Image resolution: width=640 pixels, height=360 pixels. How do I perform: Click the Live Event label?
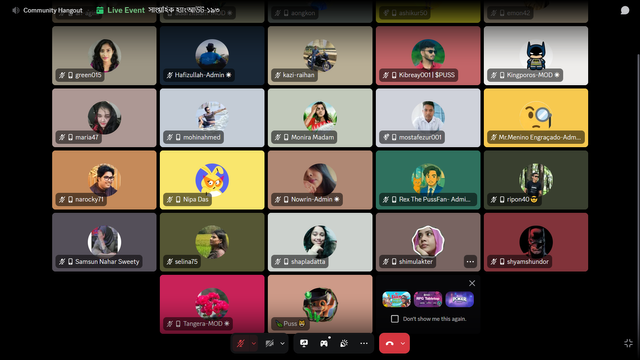pos(126,10)
